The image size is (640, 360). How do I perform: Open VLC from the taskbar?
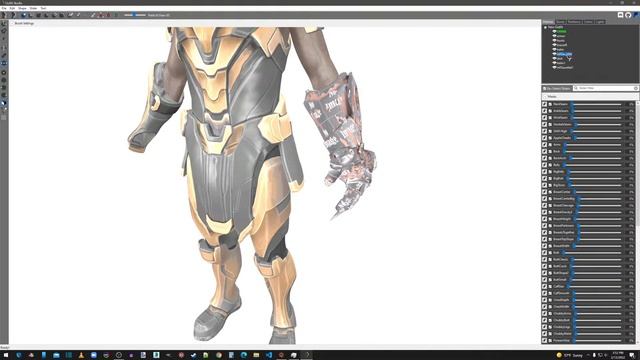81,355
